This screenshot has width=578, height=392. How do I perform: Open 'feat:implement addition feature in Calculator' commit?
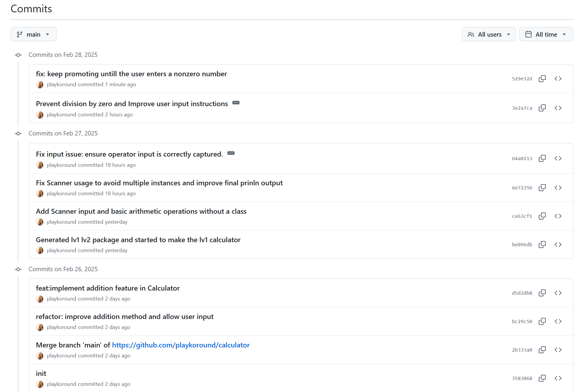point(108,288)
